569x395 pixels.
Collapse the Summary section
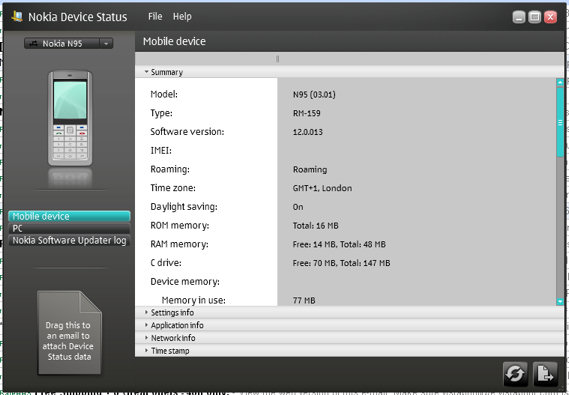coord(163,72)
